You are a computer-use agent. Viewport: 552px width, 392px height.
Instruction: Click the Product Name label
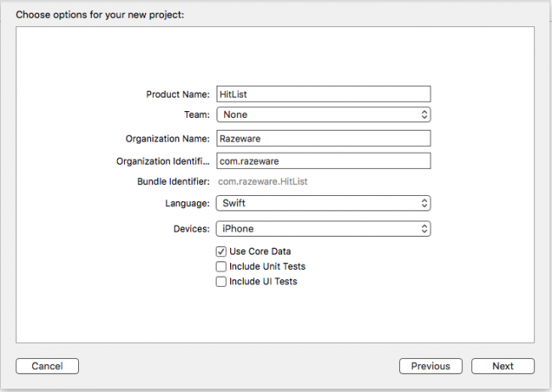click(x=177, y=94)
